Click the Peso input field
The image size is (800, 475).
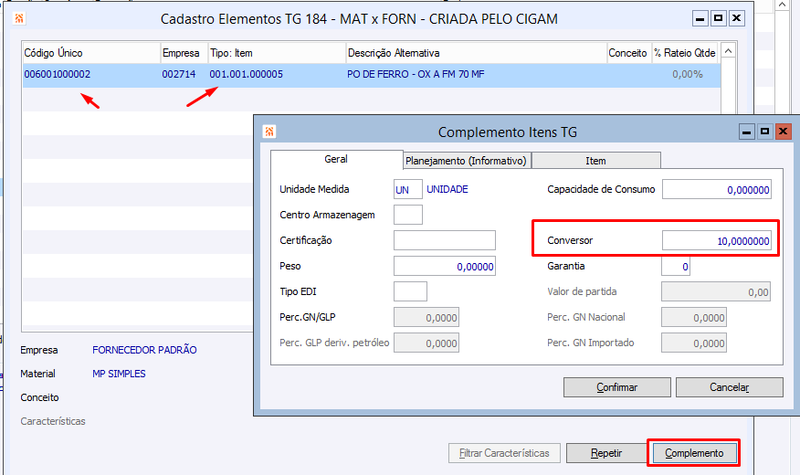(x=444, y=266)
